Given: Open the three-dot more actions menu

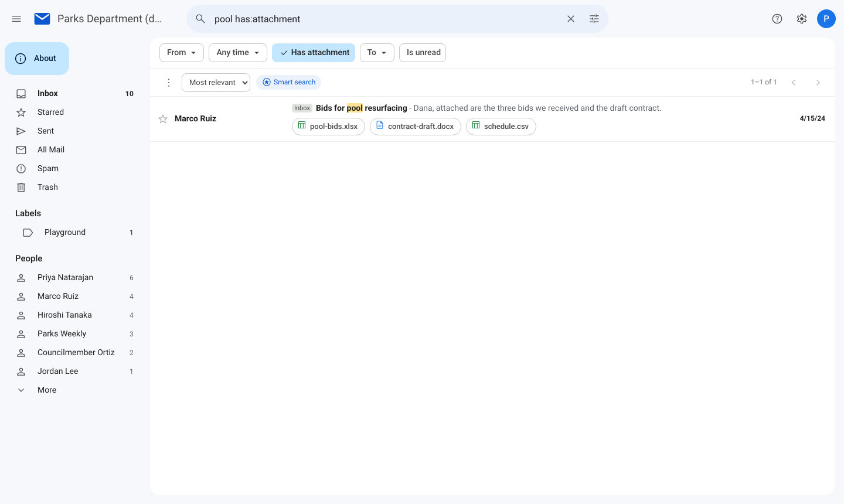Looking at the screenshot, I should tap(169, 83).
